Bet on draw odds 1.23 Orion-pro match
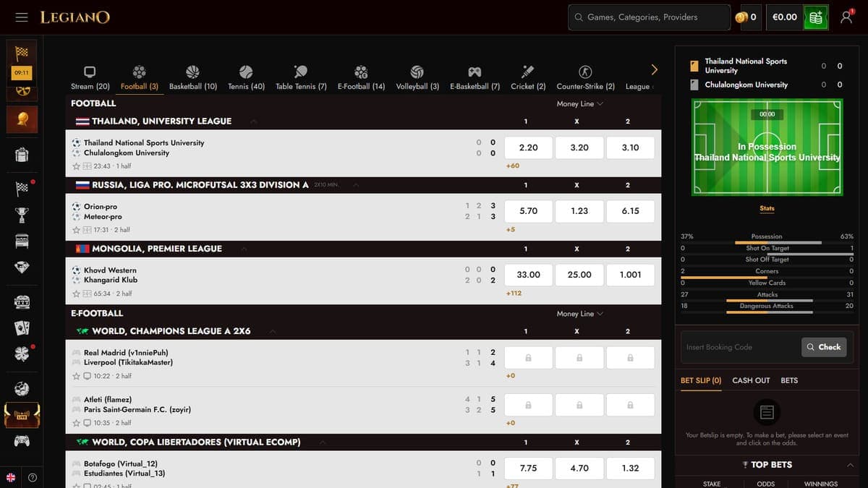Screen dimensions: 868x488 pyautogui.click(x=579, y=211)
